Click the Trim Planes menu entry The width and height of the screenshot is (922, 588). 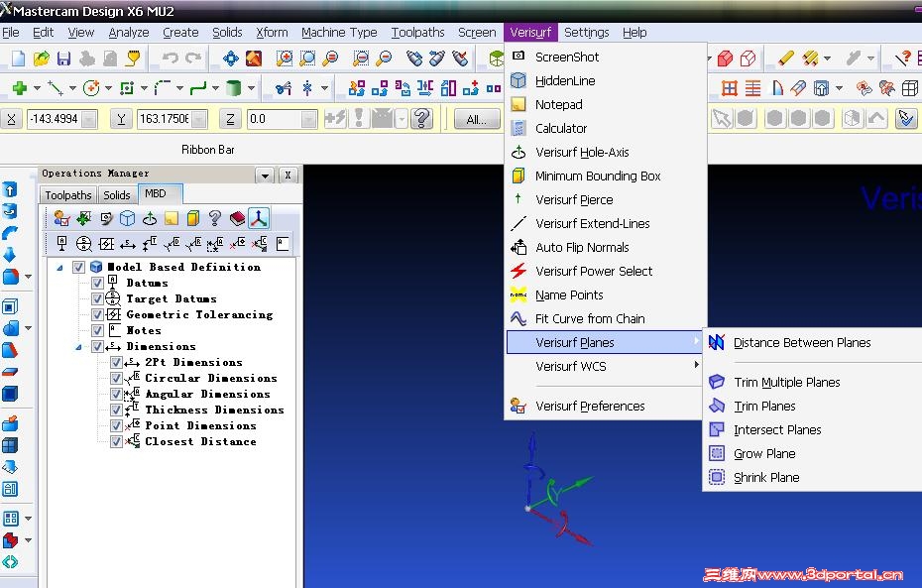coord(764,406)
